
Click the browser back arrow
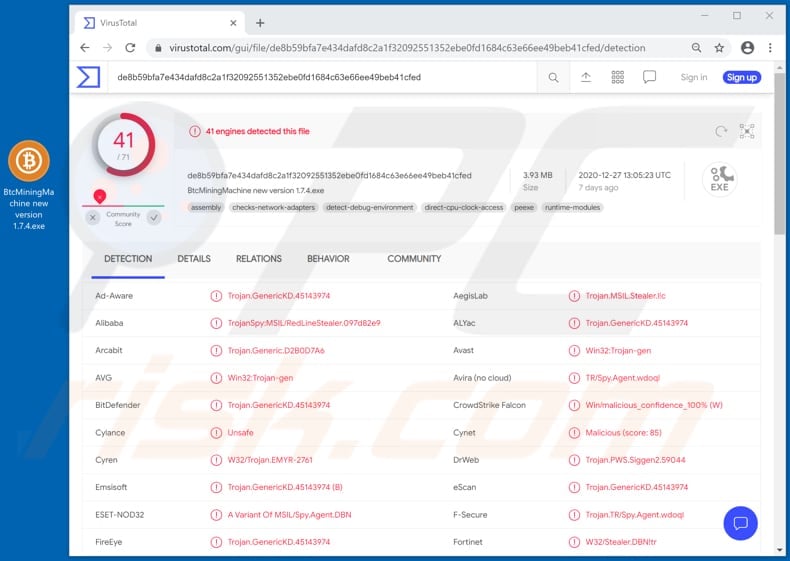pyautogui.click(x=85, y=48)
